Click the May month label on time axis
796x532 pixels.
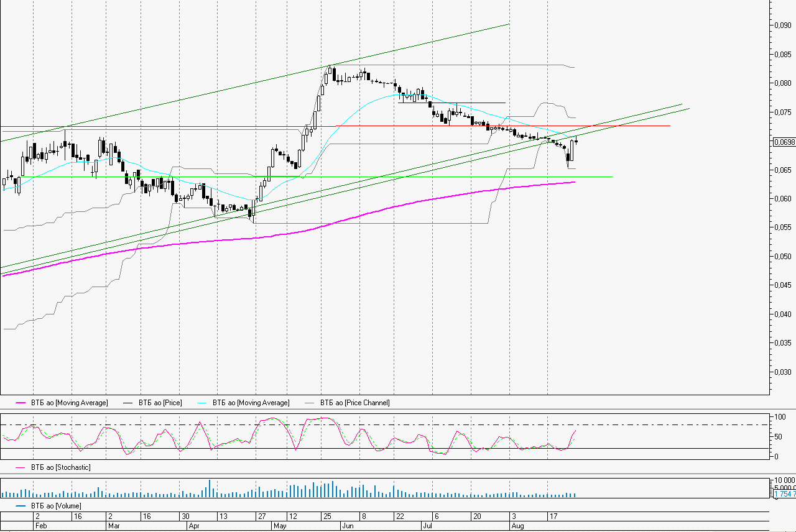(280, 526)
